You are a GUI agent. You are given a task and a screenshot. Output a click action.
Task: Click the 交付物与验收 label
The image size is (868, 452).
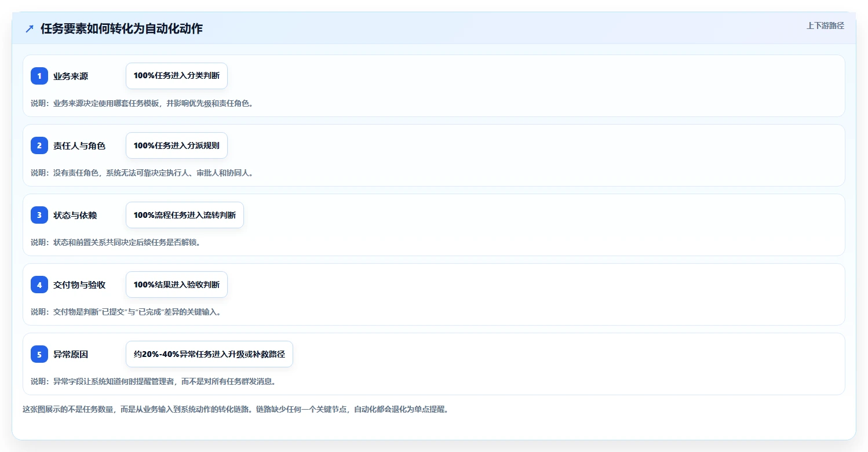coord(79,285)
